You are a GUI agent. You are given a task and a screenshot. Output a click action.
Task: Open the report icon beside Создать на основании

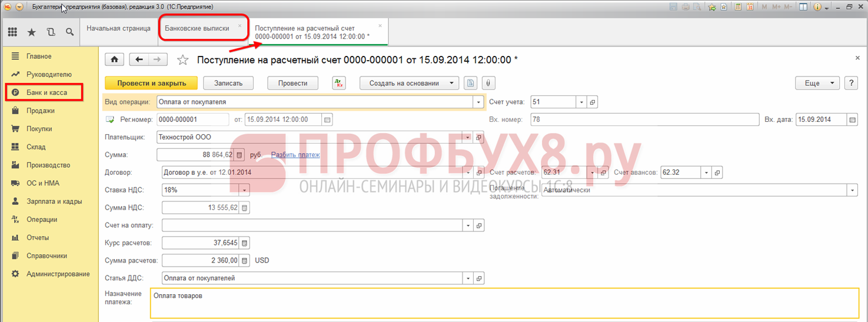tap(470, 83)
